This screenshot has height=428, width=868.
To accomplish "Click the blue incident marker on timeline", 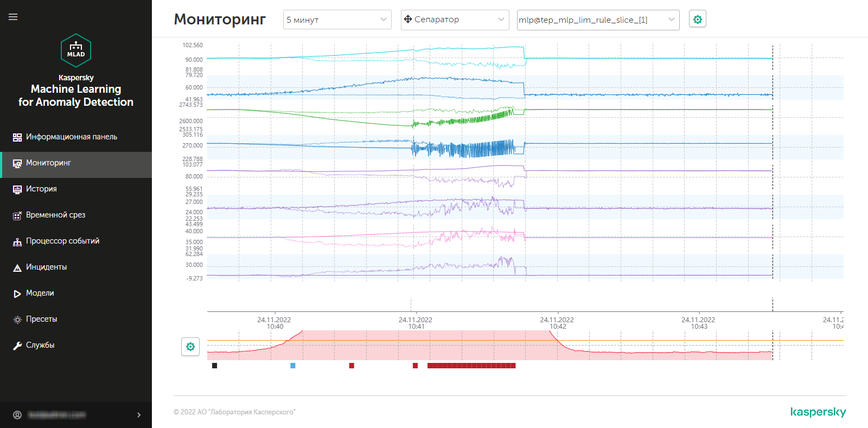I will (x=293, y=366).
